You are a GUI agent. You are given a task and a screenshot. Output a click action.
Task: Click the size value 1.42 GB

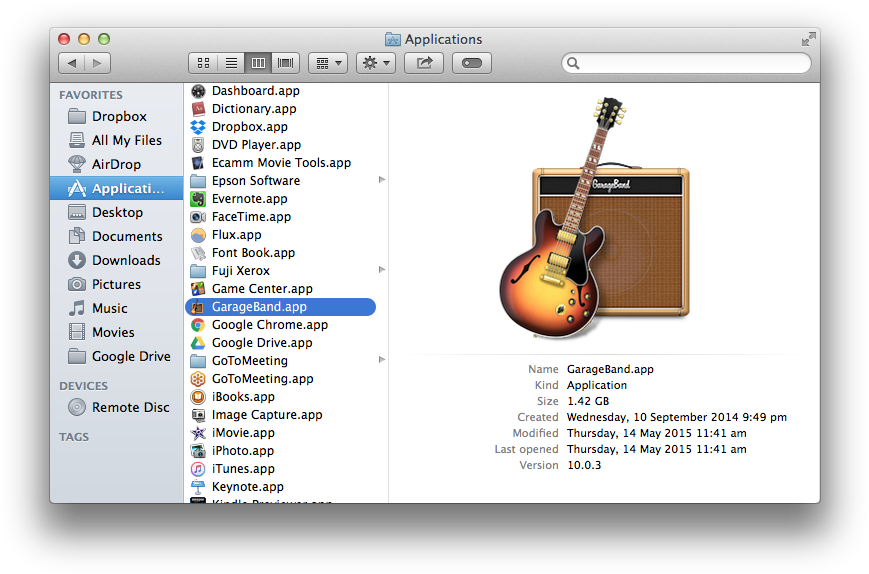[x=588, y=401]
